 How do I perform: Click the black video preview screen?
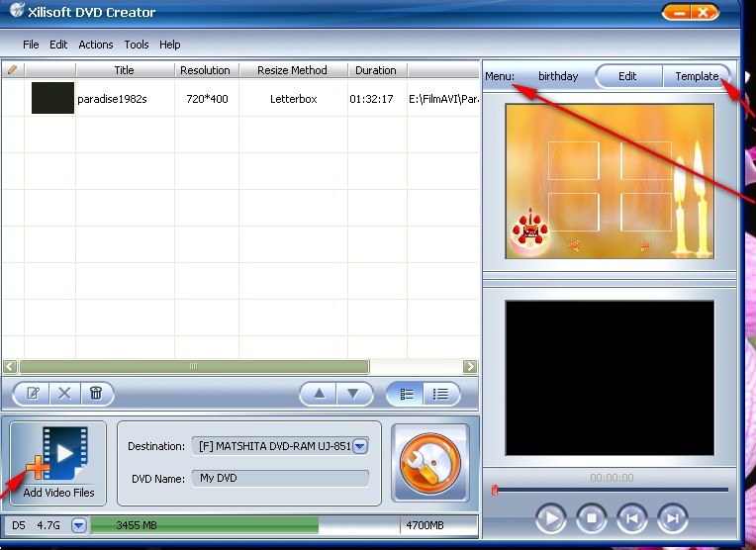coord(610,378)
